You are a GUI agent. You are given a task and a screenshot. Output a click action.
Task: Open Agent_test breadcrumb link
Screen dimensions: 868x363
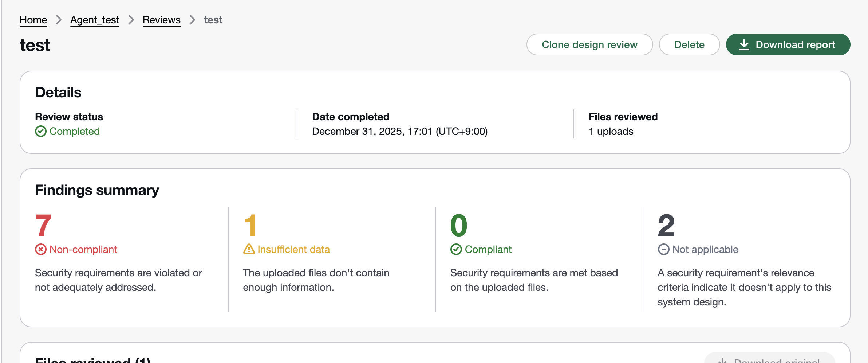pos(95,20)
